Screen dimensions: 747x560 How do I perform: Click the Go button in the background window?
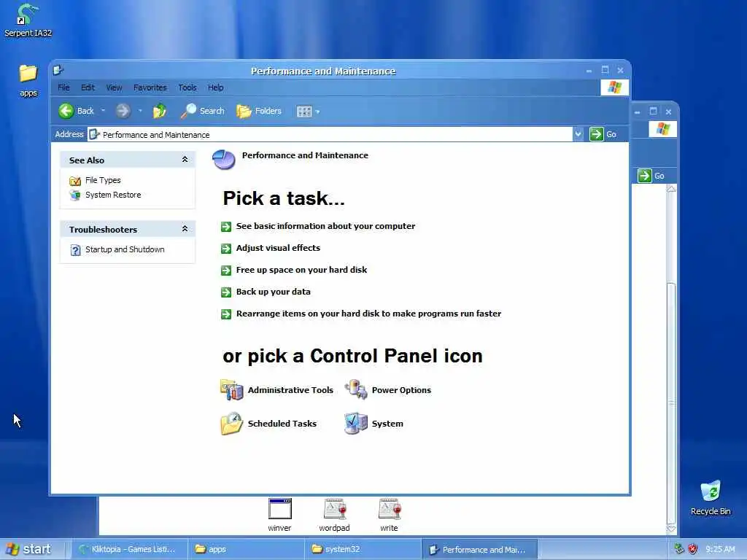pyautogui.click(x=651, y=176)
